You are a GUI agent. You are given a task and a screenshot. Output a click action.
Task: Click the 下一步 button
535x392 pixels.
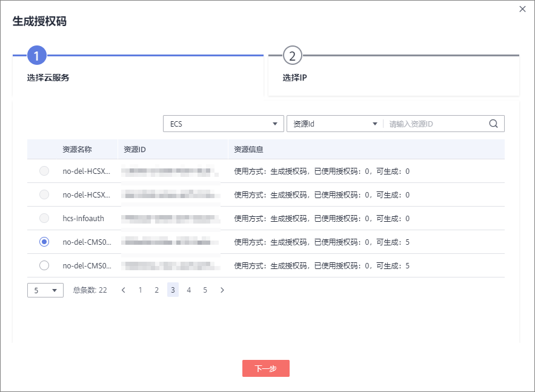pos(266,368)
